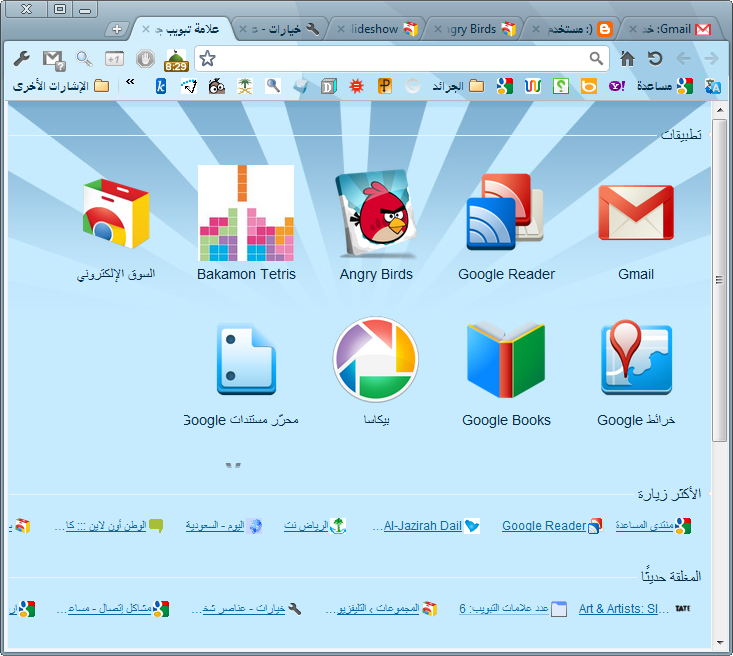733x656 pixels.
Task: Launch the Google Books app
Action: click(x=506, y=374)
